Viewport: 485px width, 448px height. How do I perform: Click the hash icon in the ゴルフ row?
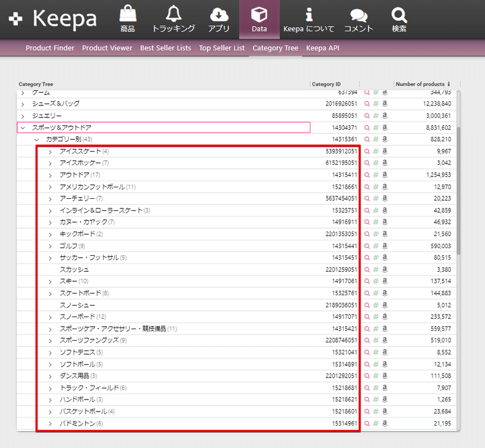tap(376, 246)
